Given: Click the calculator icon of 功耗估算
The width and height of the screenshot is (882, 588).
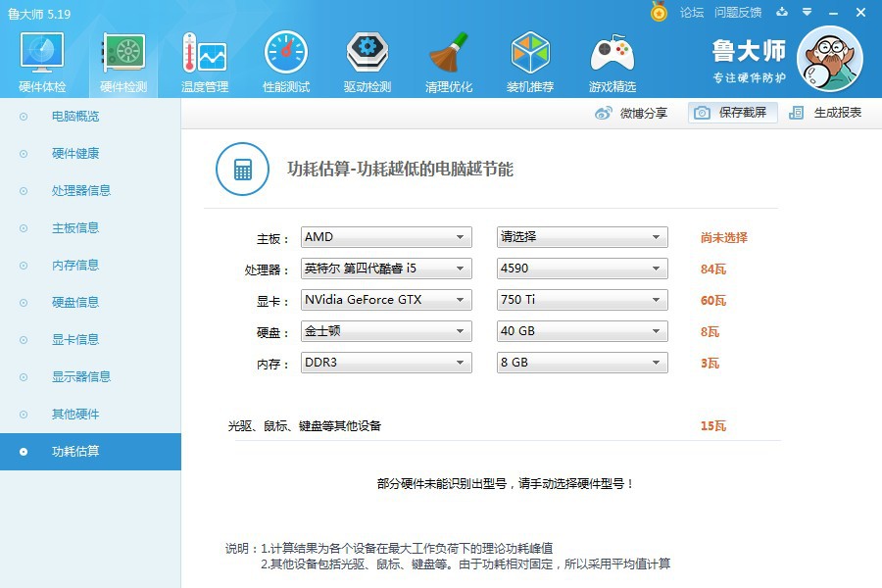Looking at the screenshot, I should pyautogui.click(x=242, y=169).
